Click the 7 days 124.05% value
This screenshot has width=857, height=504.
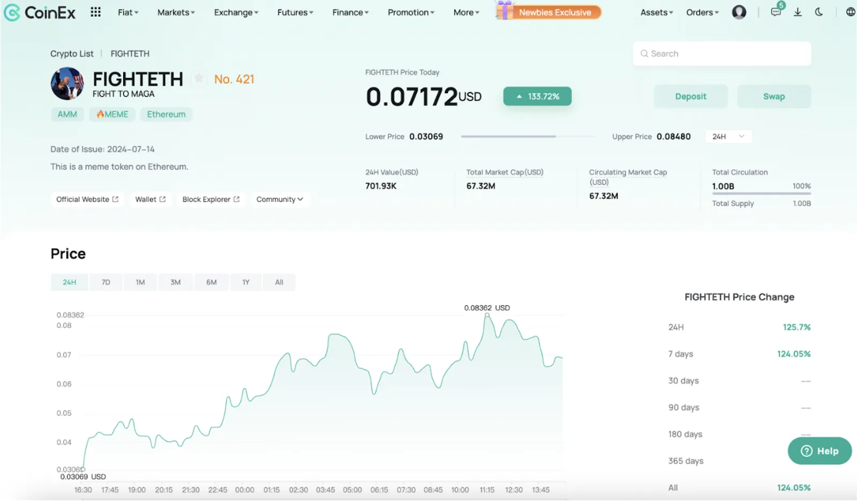click(x=794, y=354)
